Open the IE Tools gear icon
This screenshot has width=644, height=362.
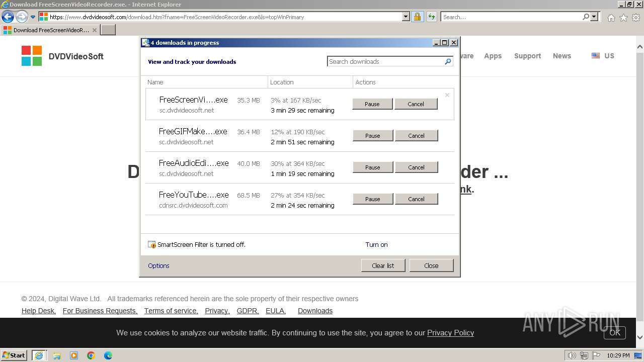coord(636,18)
